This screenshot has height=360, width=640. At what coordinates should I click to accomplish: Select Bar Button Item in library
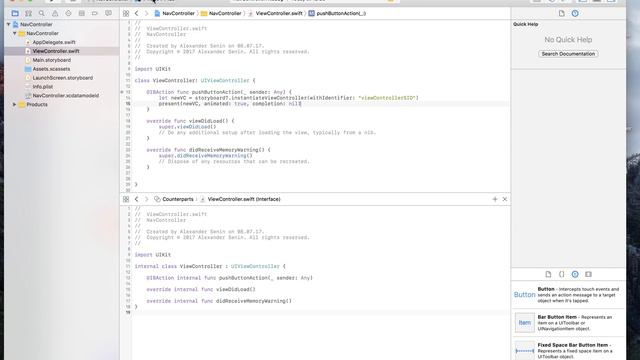[568, 322]
